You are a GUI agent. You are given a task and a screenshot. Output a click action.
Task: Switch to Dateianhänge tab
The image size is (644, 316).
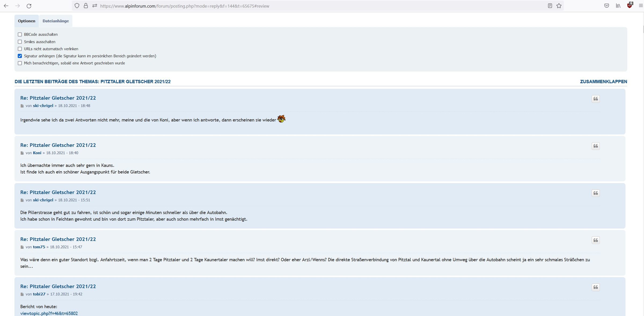pos(56,21)
